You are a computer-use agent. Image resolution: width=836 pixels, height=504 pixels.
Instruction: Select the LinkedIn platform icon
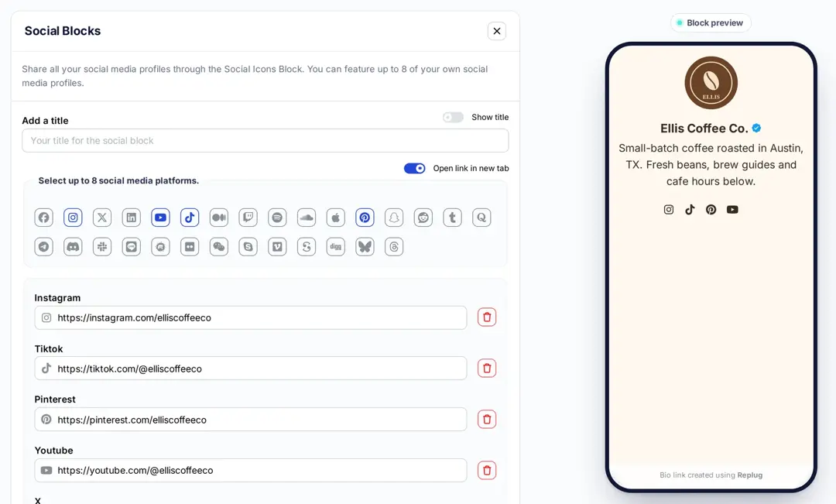coord(131,218)
